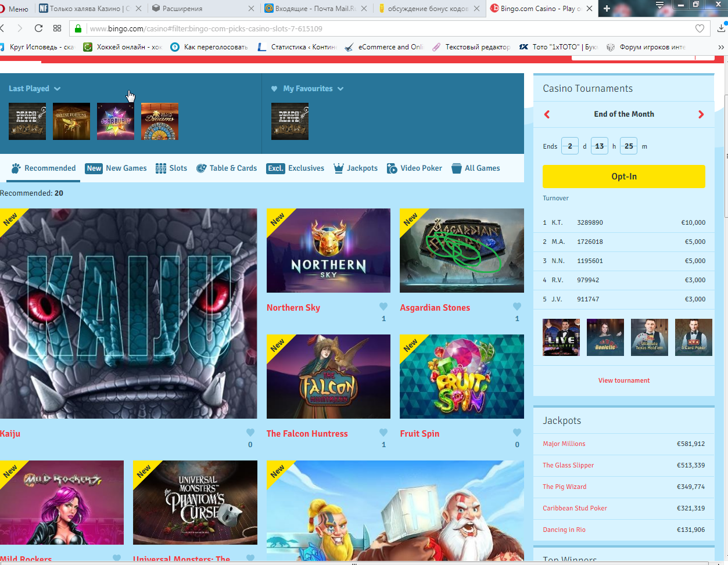Screen dimensions: 728x565
Task: Open Dancing in Rio jackpot link
Action: 564,530
